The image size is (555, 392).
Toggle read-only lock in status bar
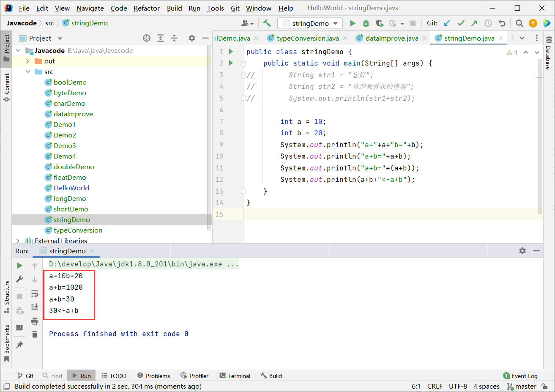coord(545,386)
